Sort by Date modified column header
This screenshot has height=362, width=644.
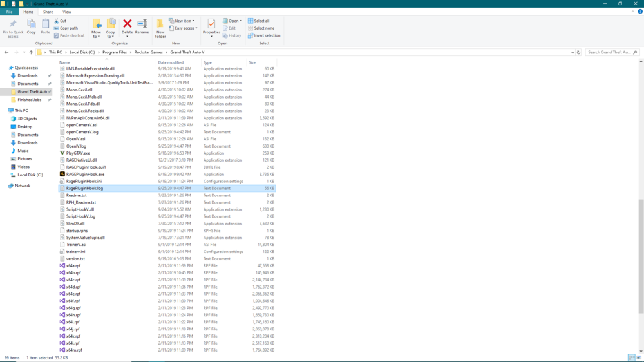[178, 62]
